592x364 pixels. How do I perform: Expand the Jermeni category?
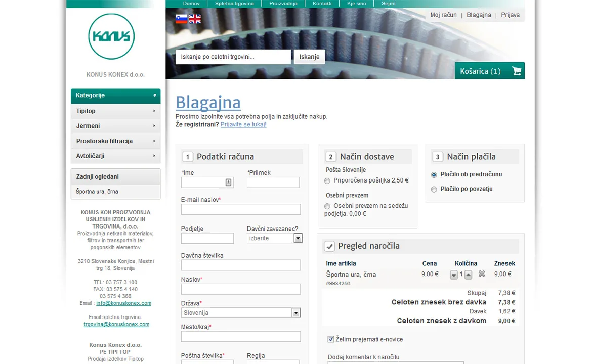[x=115, y=126]
